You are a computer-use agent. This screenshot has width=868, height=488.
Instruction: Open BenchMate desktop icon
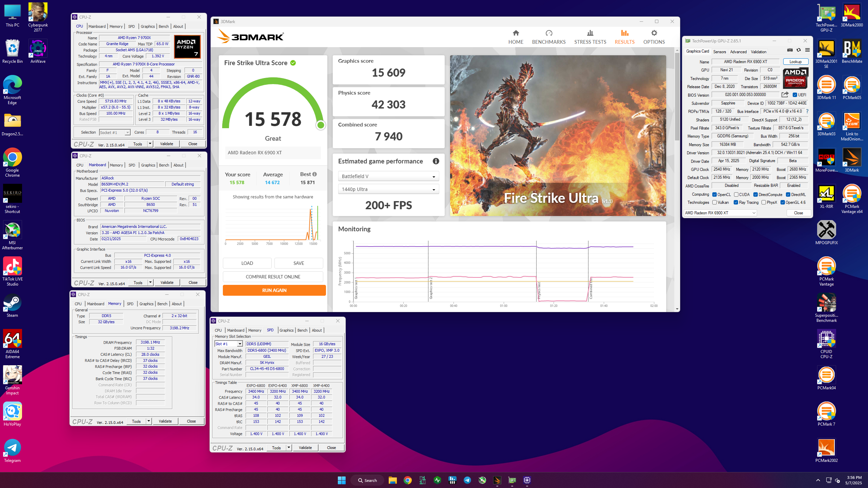[852, 52]
